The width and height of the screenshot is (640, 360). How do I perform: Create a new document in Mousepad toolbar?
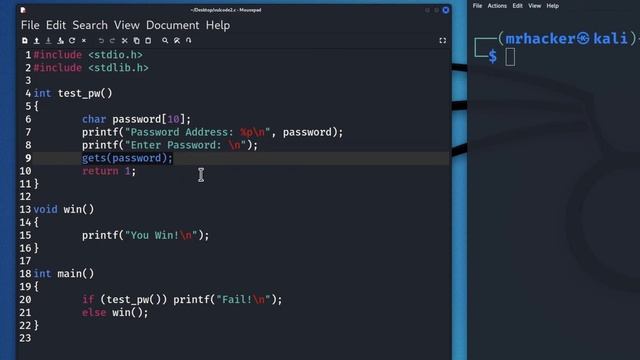pyautogui.click(x=25, y=41)
